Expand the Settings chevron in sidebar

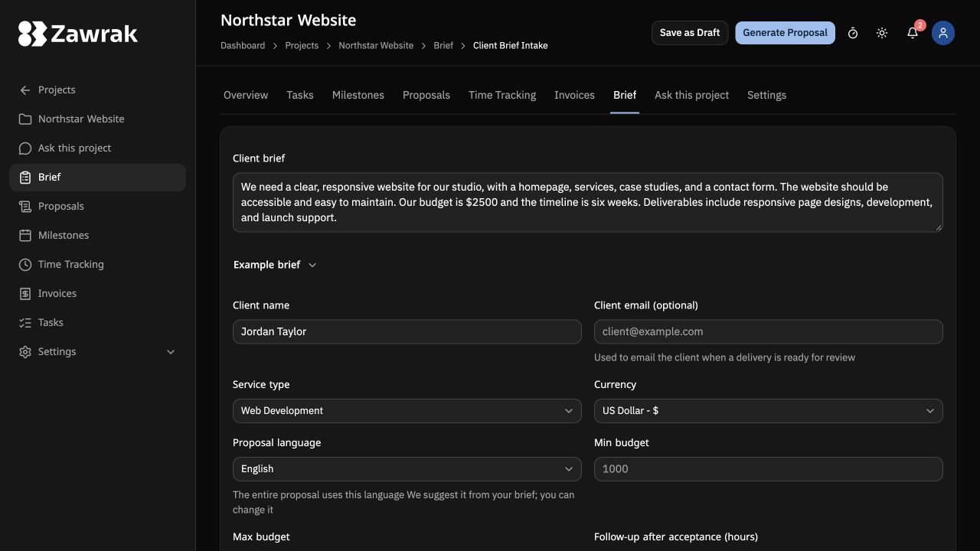pyautogui.click(x=171, y=352)
